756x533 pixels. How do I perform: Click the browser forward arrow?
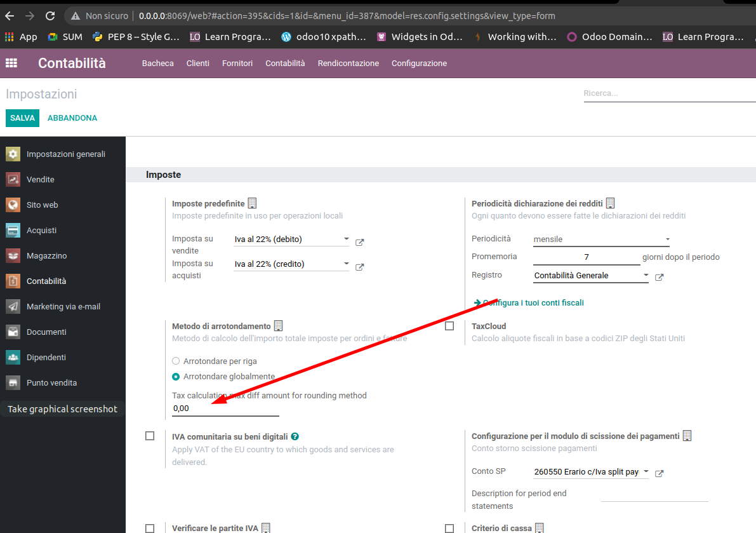(x=30, y=16)
